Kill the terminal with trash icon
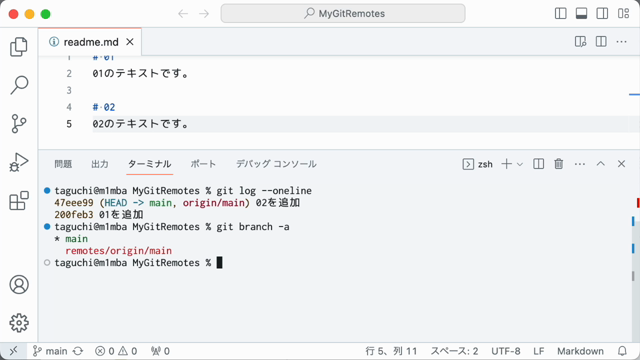Screen dimensions: 640x360 pos(559,164)
